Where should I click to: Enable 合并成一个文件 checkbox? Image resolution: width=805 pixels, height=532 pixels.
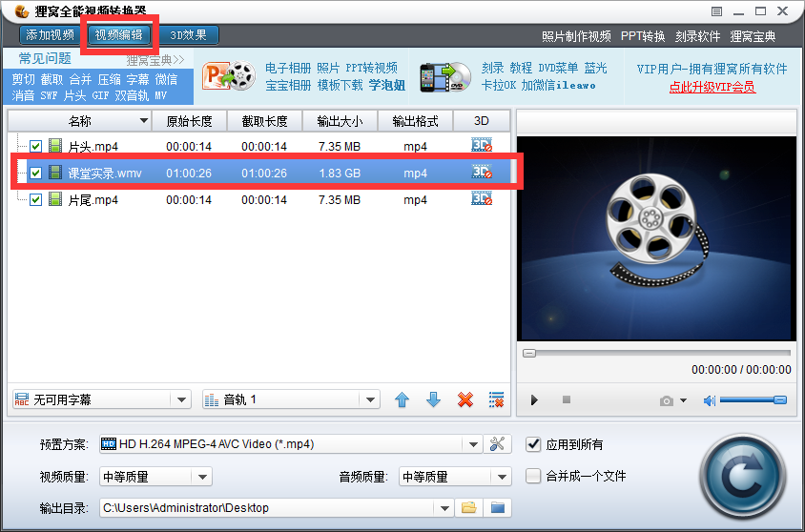pyautogui.click(x=533, y=476)
